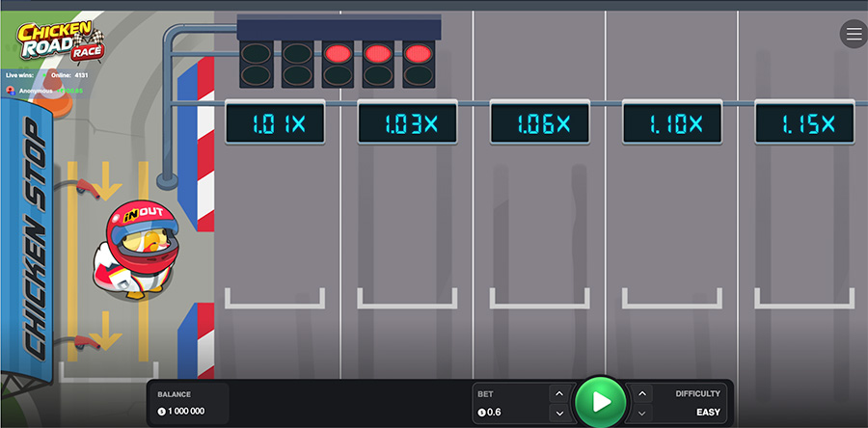The width and height of the screenshot is (868, 428).
Task: Select the 1.01X multiplier lane
Action: (275, 123)
